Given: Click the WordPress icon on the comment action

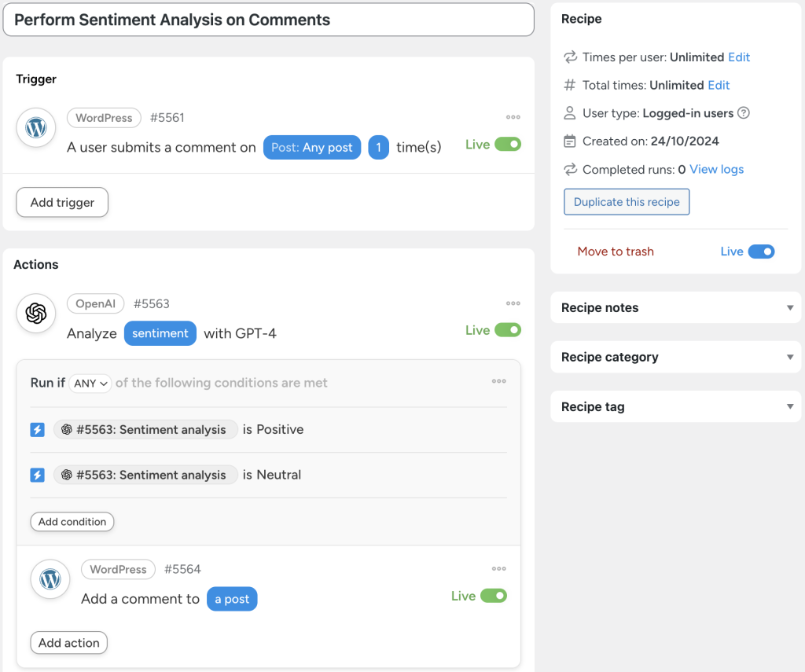Looking at the screenshot, I should pyautogui.click(x=50, y=579).
